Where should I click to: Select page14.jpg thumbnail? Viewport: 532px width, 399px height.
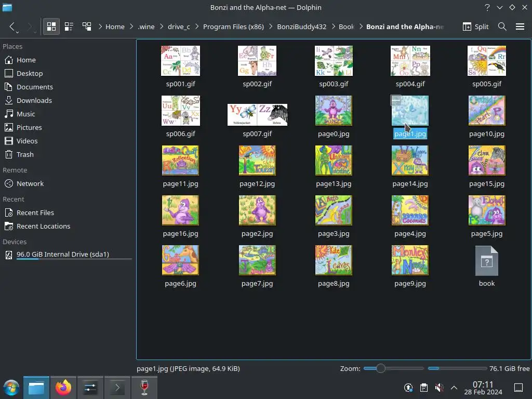[x=410, y=161]
